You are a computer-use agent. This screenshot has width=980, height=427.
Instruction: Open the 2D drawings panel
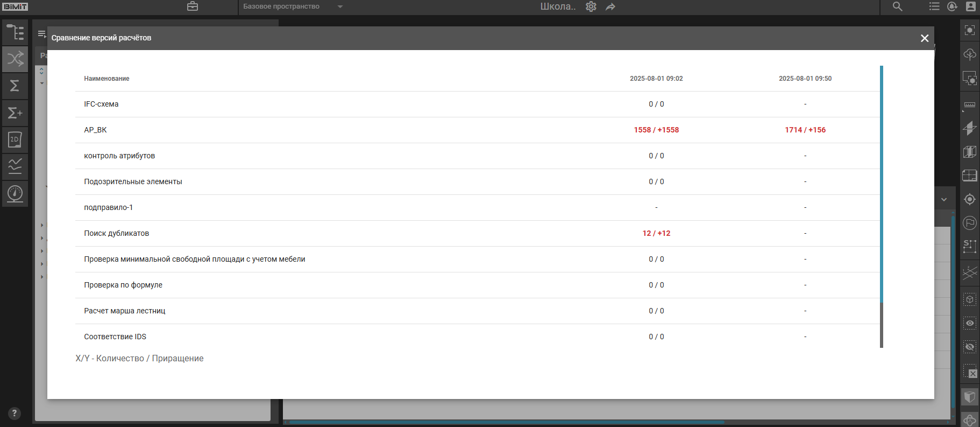[15, 140]
